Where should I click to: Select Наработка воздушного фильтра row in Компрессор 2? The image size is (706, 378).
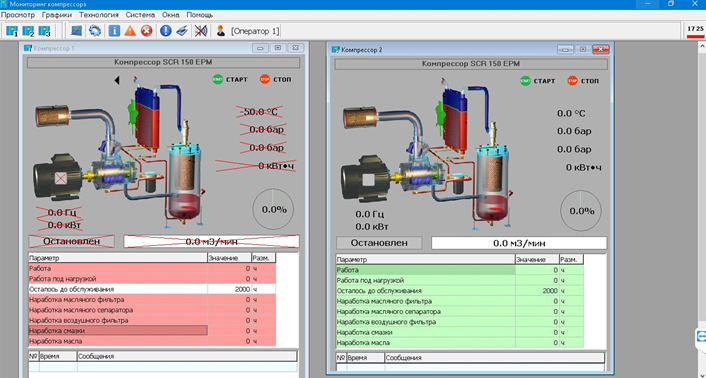coord(460,322)
